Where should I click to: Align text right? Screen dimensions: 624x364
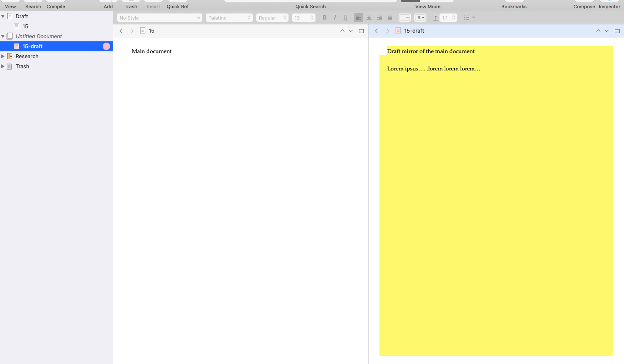click(x=379, y=18)
